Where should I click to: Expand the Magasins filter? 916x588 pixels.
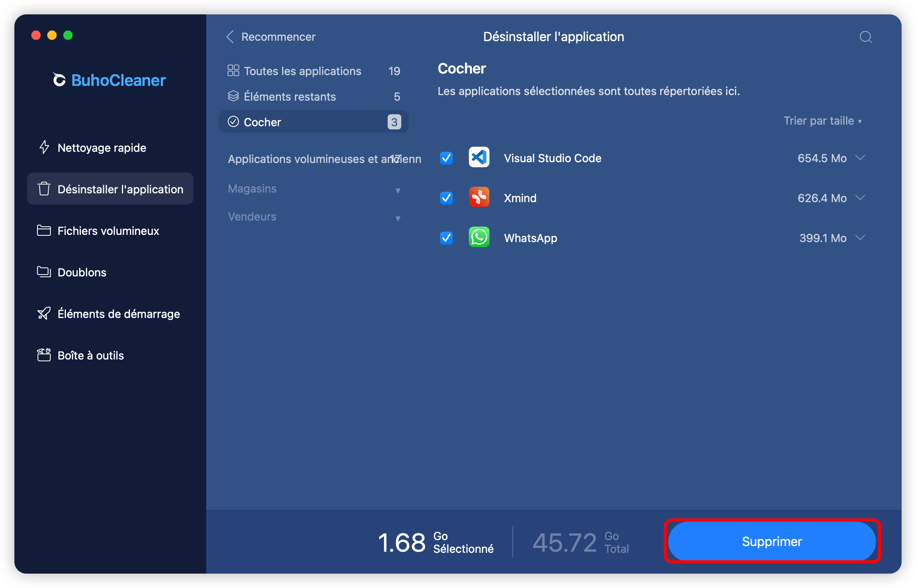pyautogui.click(x=314, y=189)
